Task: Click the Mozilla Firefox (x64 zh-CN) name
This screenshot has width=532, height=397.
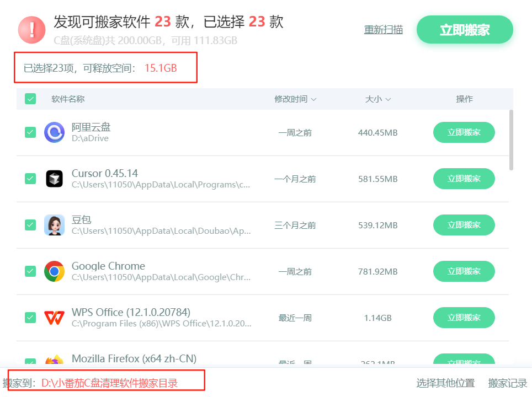Action: (x=134, y=358)
